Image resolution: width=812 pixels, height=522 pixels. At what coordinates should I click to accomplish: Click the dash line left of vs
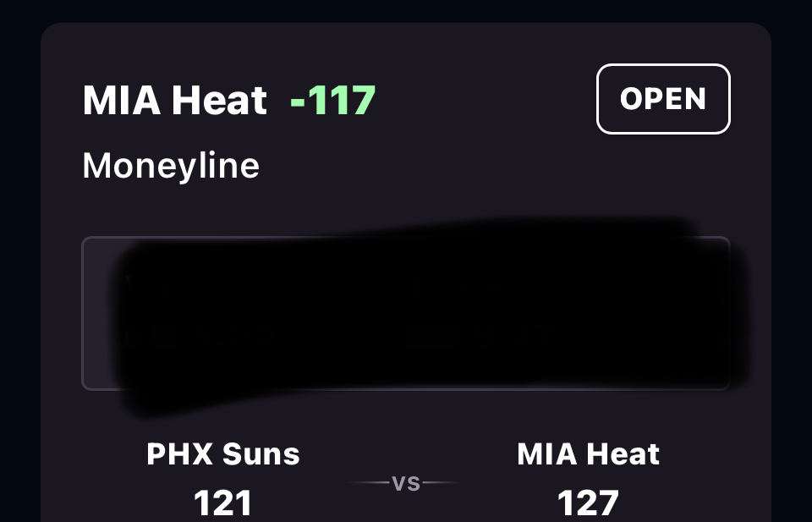pyautogui.click(x=369, y=484)
